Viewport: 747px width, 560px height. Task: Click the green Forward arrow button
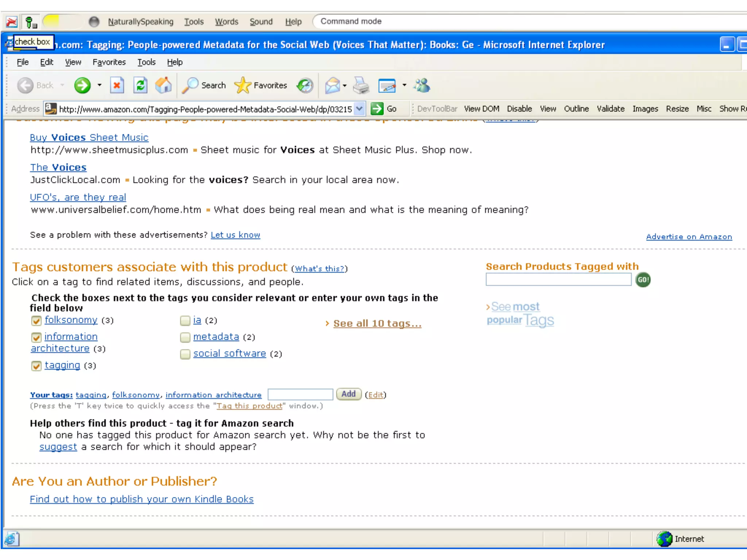pyautogui.click(x=82, y=85)
